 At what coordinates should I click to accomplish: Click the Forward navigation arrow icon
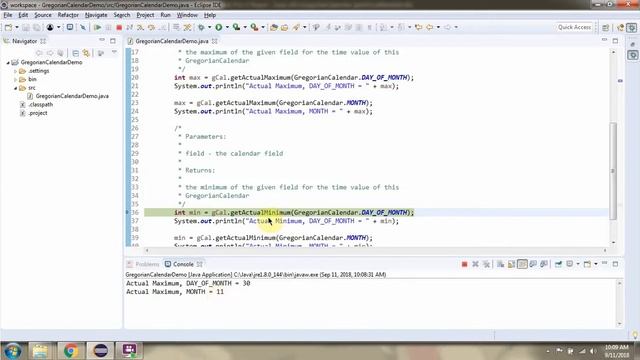[x=448, y=27]
